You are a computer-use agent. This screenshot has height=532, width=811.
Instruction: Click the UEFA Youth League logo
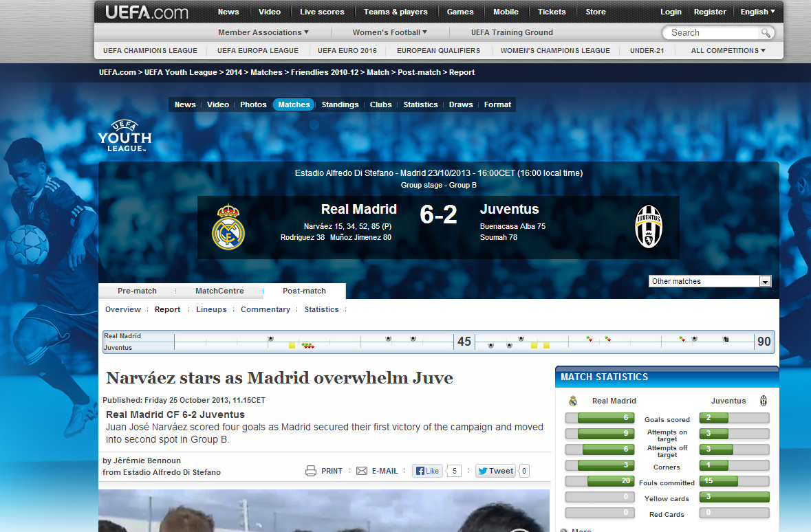pos(125,135)
